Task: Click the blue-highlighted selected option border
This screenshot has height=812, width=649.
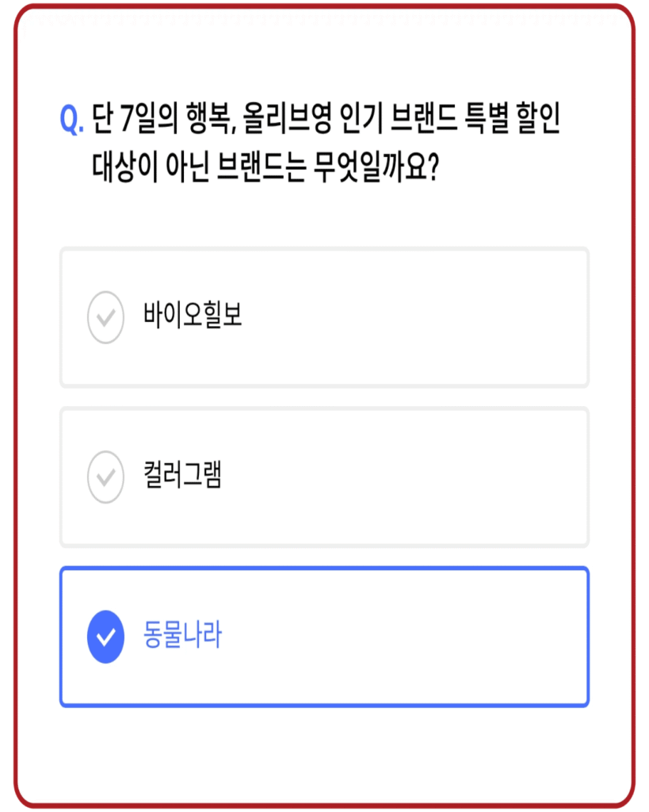Action: pos(323,568)
